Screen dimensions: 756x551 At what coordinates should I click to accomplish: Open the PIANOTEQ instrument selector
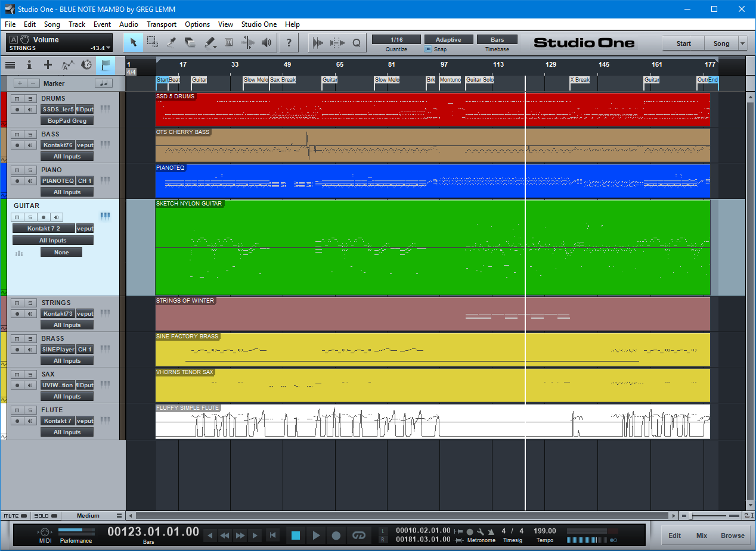pos(58,180)
